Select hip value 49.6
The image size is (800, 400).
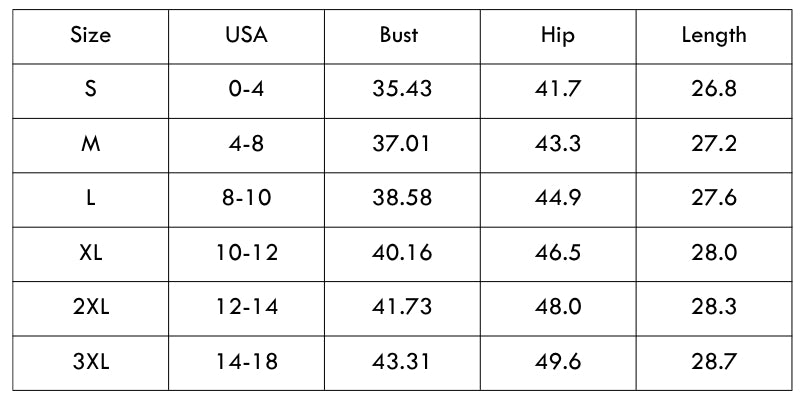pos(558,360)
